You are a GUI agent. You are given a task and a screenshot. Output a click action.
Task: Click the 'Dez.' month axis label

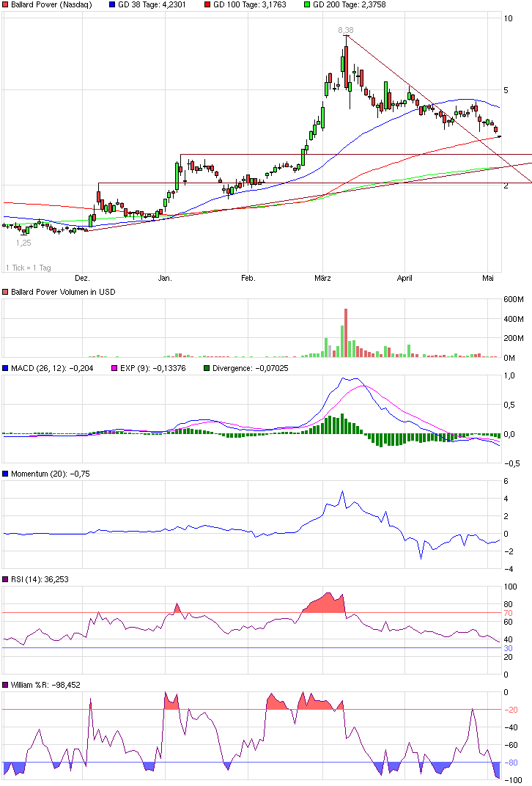(82, 278)
